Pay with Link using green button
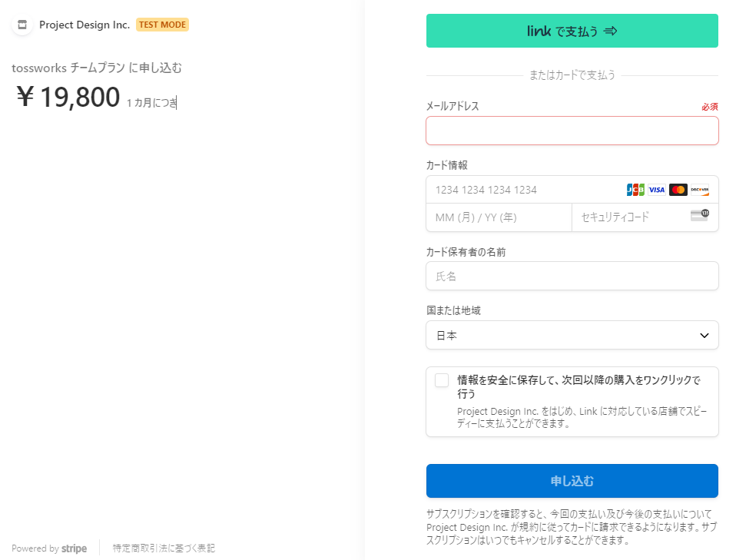Screen dimensions: 736x560 coord(572,31)
